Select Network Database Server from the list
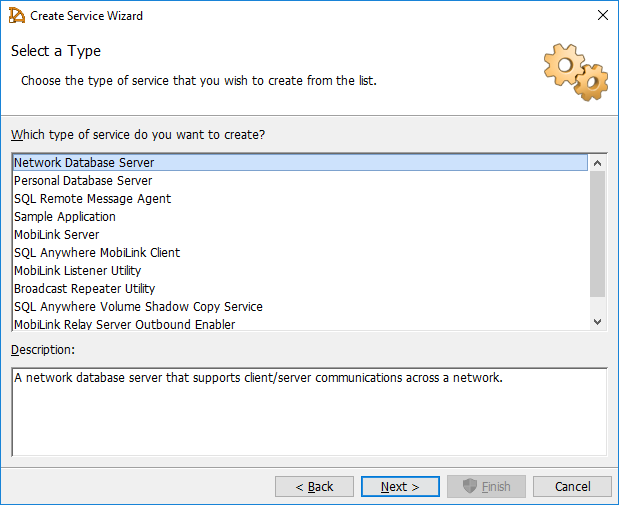The width and height of the screenshot is (619, 505). click(x=84, y=163)
